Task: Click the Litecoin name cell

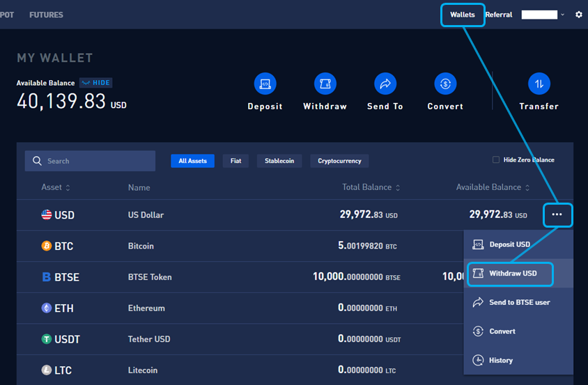Action: click(143, 370)
